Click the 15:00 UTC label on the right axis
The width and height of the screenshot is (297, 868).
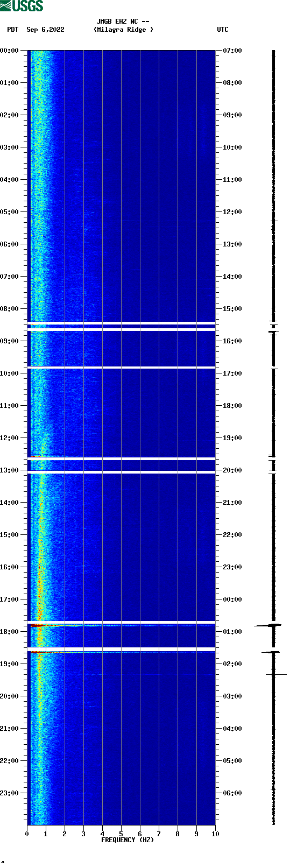pos(232,309)
